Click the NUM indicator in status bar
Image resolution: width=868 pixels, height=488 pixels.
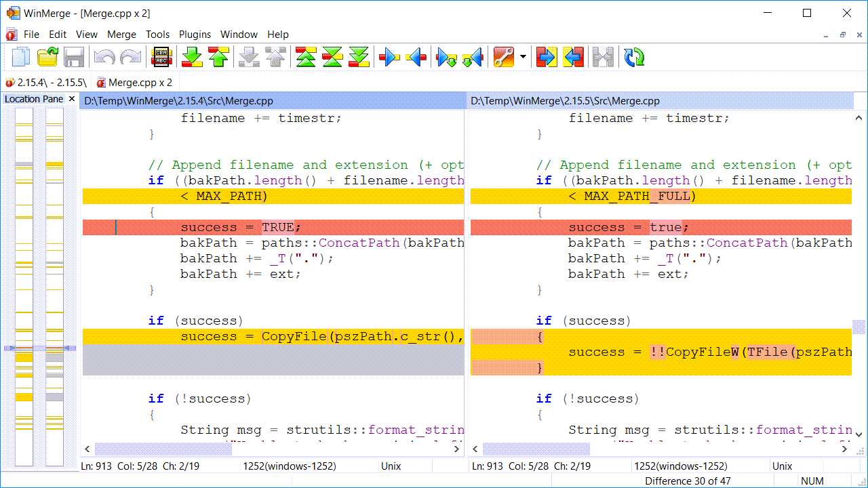(812, 481)
